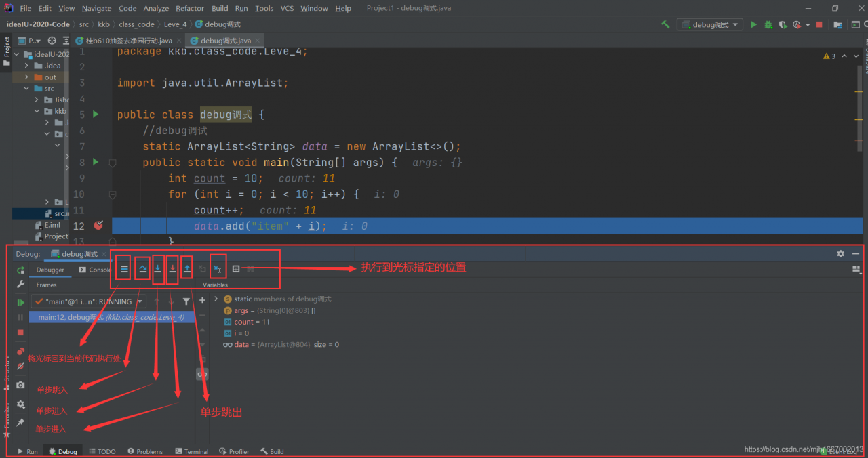868x458 pixels.
Task: Click the camera thread dump icon
Action: coord(20,385)
